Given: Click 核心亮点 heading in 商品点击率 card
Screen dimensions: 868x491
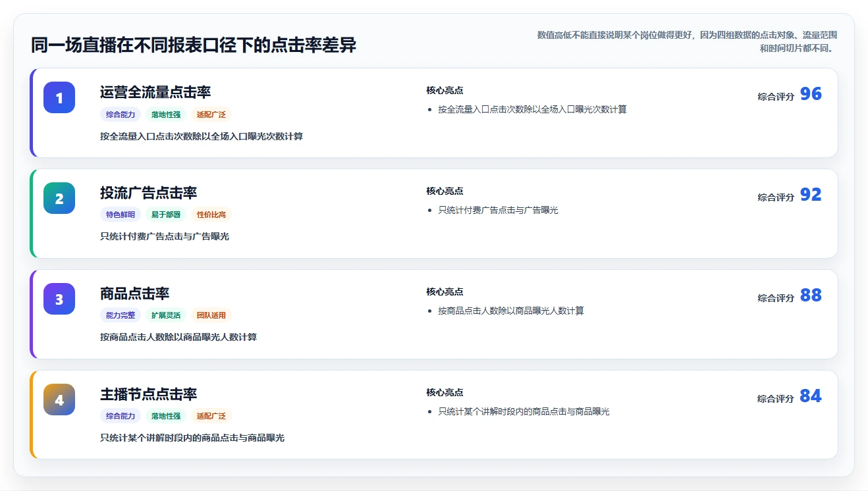Looking at the screenshot, I should point(445,292).
